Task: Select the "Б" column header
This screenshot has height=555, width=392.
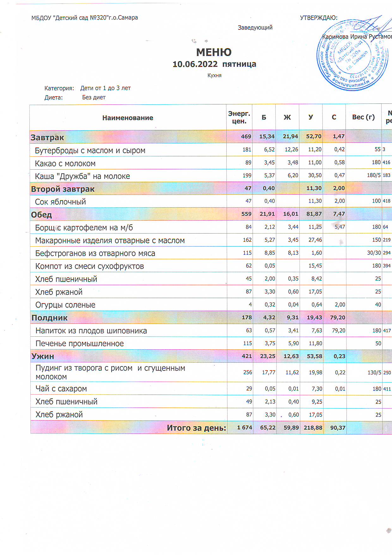Action: pyautogui.click(x=264, y=117)
